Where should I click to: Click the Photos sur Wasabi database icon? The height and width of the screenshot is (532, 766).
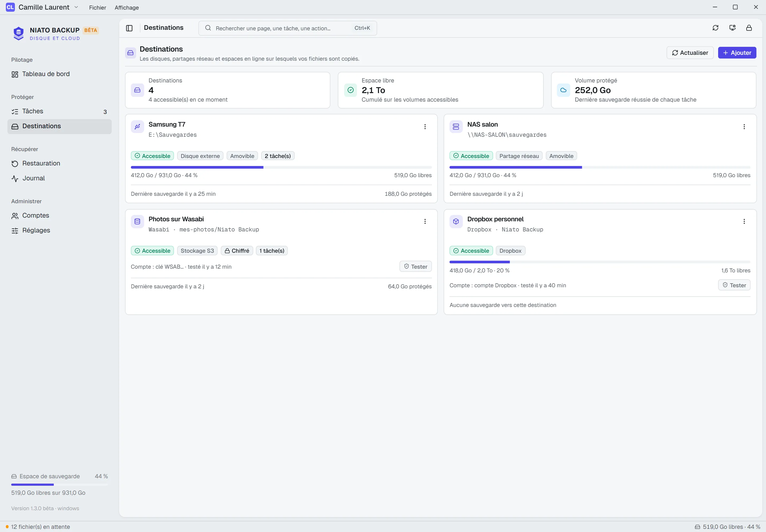[137, 221]
